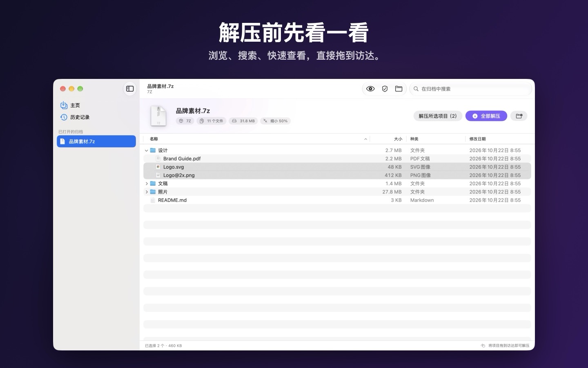Select the 设计 folder row

coord(337,150)
